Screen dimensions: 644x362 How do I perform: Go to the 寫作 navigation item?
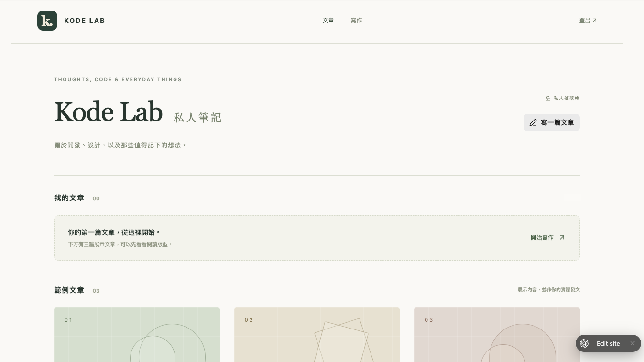pyautogui.click(x=356, y=21)
